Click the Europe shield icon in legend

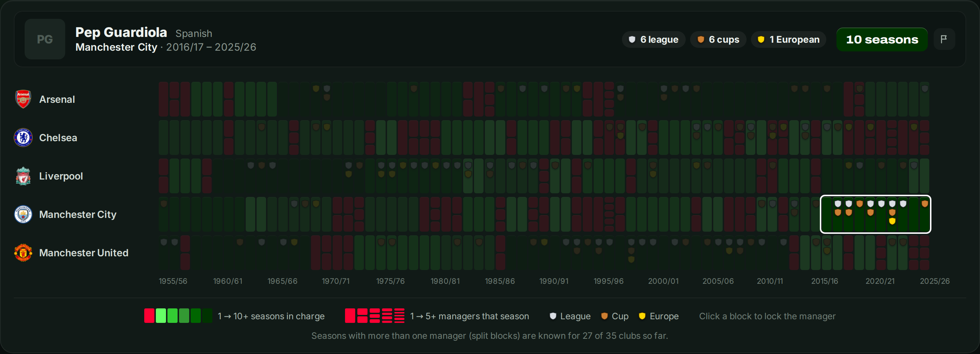point(642,316)
